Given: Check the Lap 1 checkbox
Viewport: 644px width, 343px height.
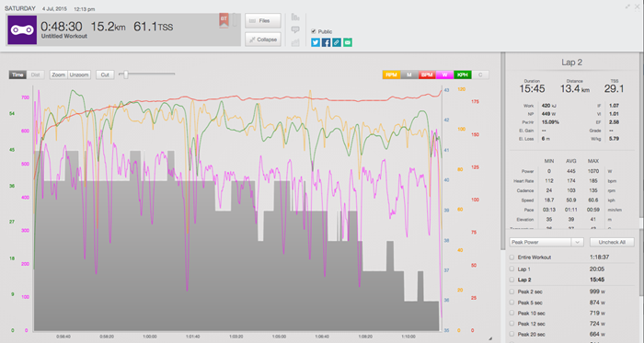Looking at the screenshot, I should point(512,269).
